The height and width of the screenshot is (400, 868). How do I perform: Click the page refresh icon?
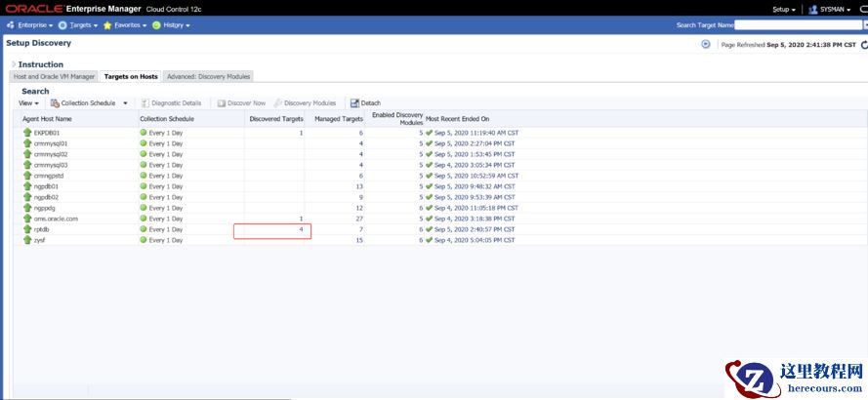click(x=861, y=44)
